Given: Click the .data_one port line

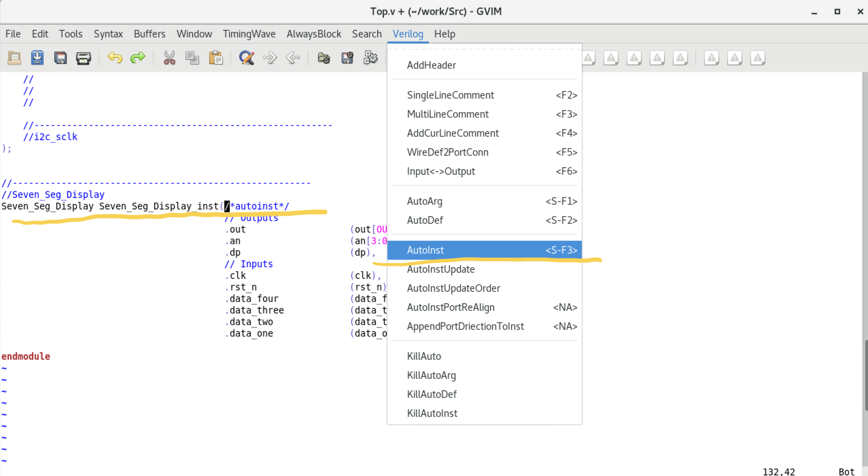Looking at the screenshot, I should (249, 333).
